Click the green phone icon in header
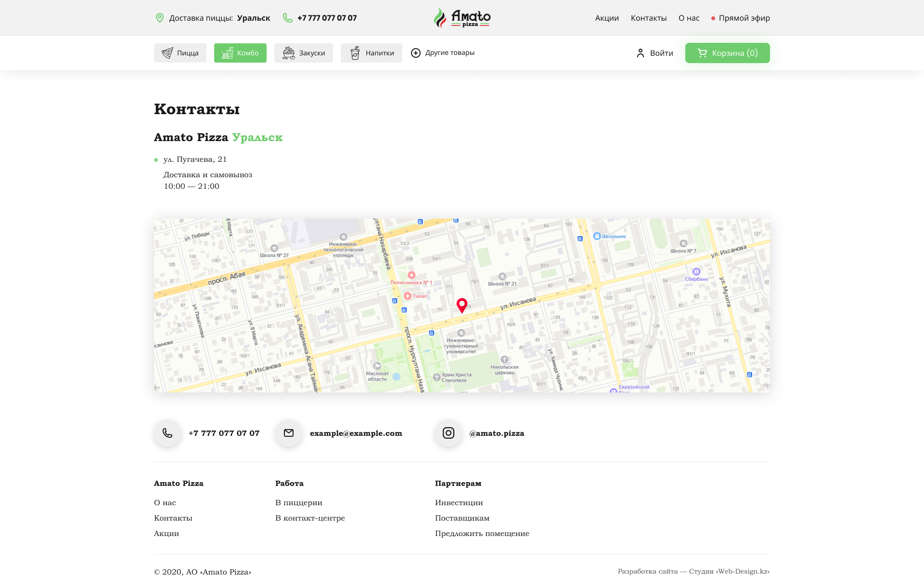Screen dimensions: 924x588 [x=287, y=18]
